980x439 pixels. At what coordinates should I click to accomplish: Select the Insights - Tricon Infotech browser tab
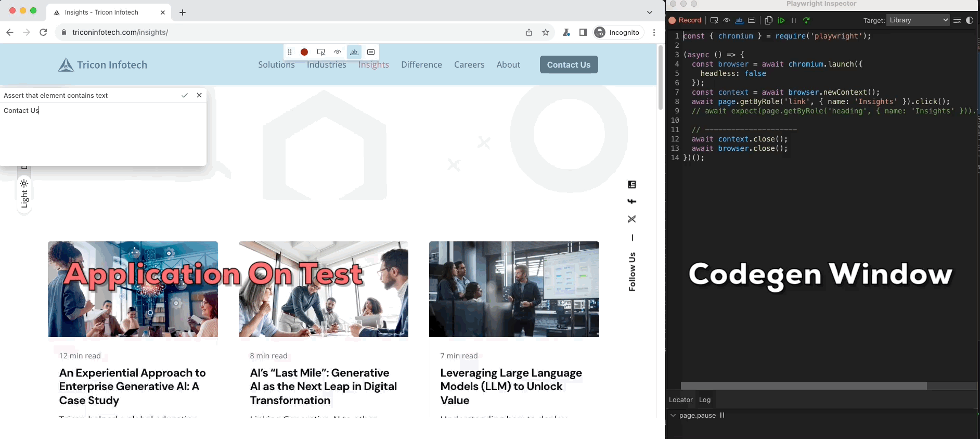[x=109, y=12]
